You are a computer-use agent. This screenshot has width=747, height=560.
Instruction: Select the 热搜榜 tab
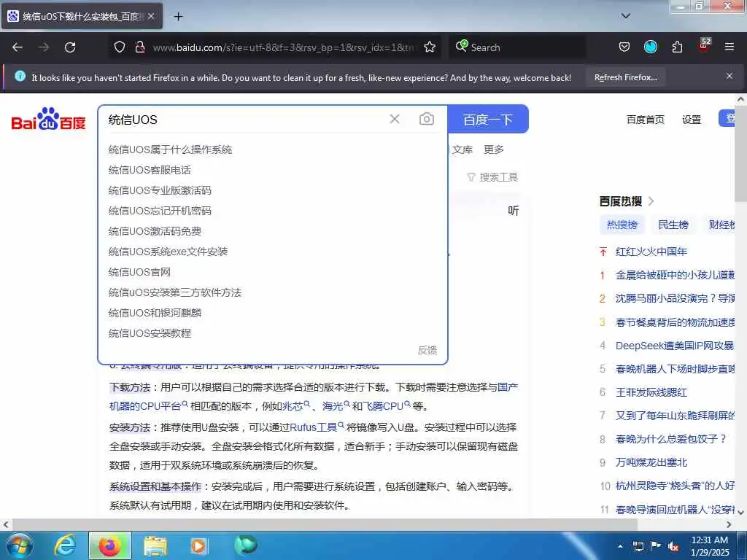(x=622, y=225)
